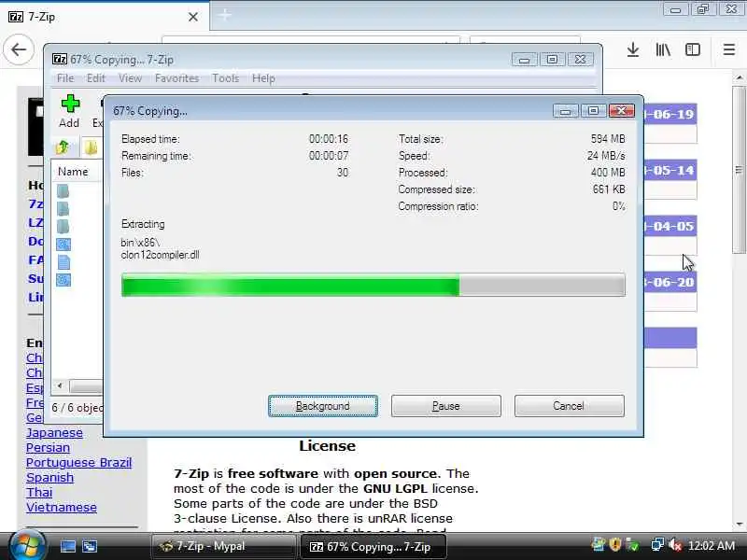The image size is (747, 560).
Task: Cancel the extraction process
Action: [x=569, y=406]
